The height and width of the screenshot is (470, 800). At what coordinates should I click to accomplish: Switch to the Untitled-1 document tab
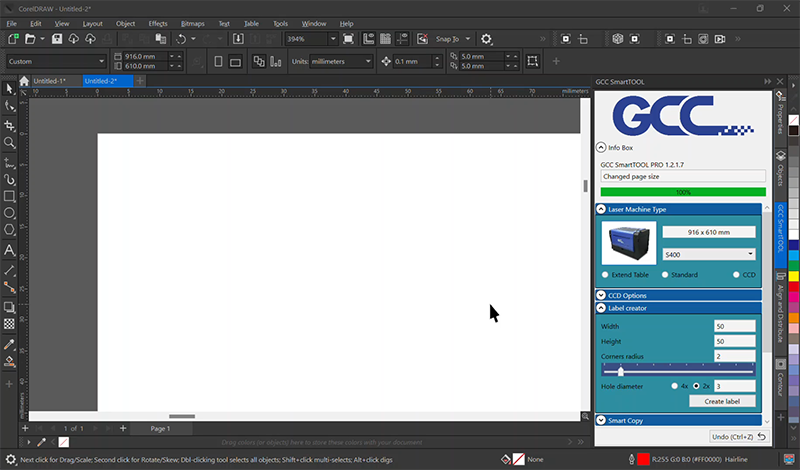[49, 81]
